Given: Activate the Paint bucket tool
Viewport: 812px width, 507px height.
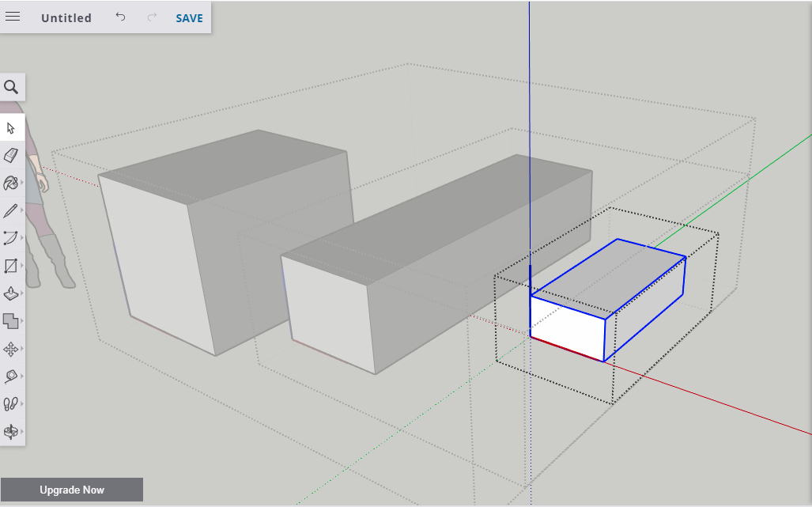Looking at the screenshot, I should pos(9,183).
